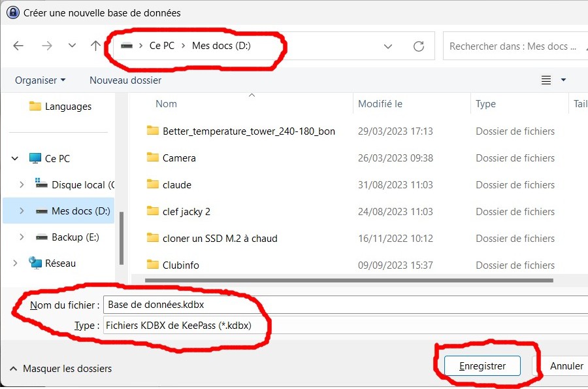Viewport: 588px width, 389px height.
Task: Expand the Disque local (C:) tree node
Action: [22, 185]
